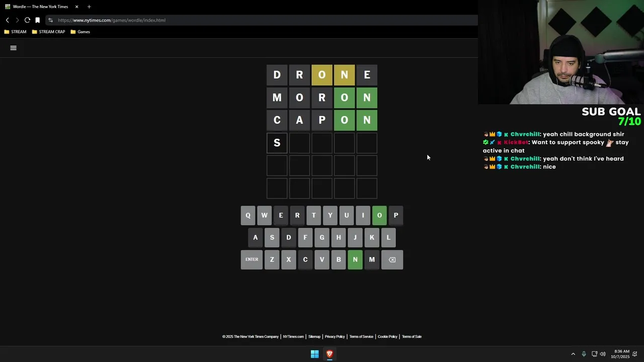Image resolution: width=644 pixels, height=362 pixels.
Task: Open the Cookie Policy footer link
Action: (x=387, y=337)
